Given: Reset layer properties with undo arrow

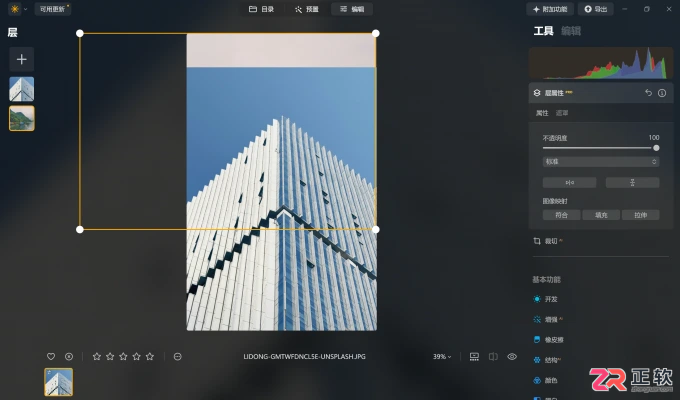Looking at the screenshot, I should pyautogui.click(x=648, y=93).
